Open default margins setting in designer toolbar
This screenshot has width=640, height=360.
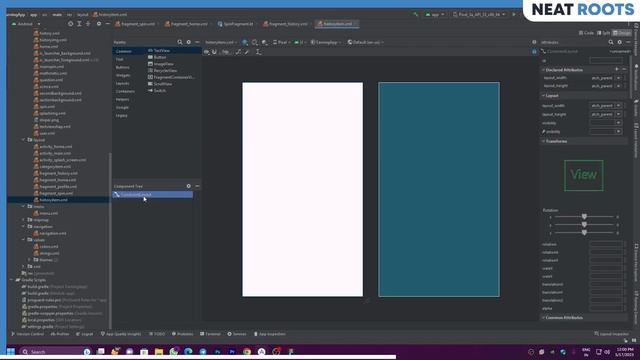point(225,52)
